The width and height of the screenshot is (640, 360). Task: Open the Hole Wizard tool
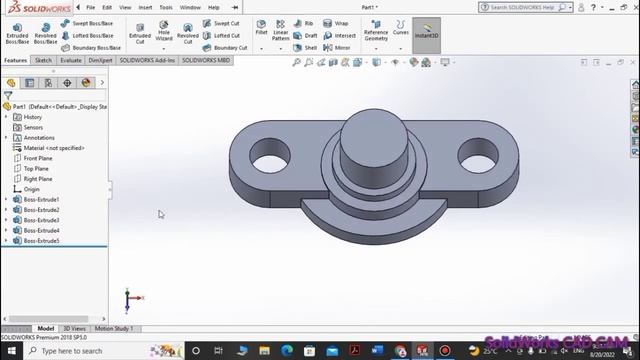[x=164, y=31]
